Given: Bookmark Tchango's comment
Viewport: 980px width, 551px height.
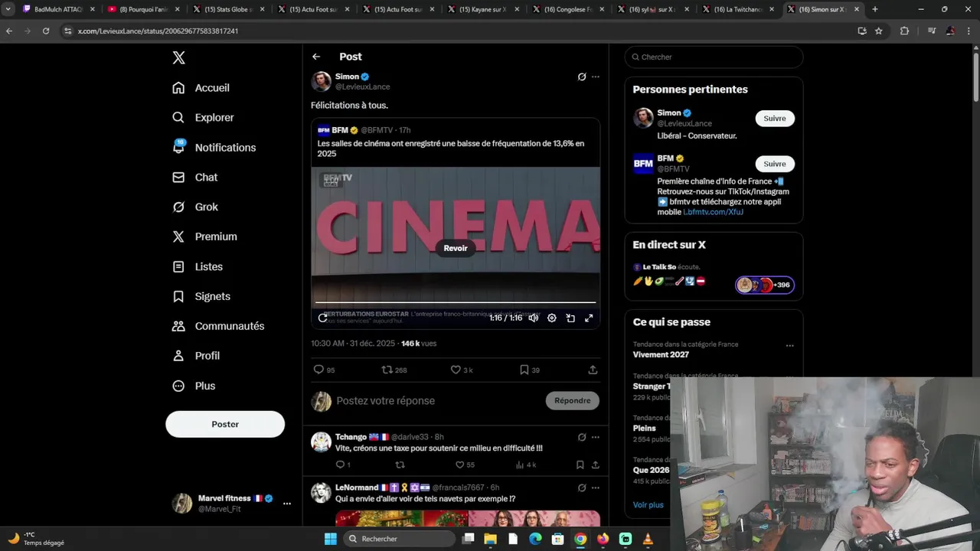Looking at the screenshot, I should click(x=580, y=465).
